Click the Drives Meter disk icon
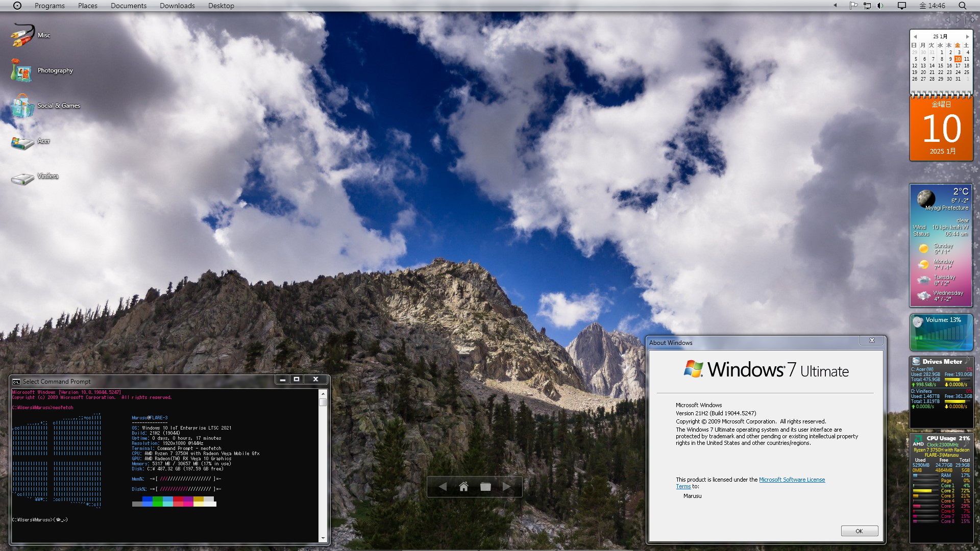 (x=916, y=361)
